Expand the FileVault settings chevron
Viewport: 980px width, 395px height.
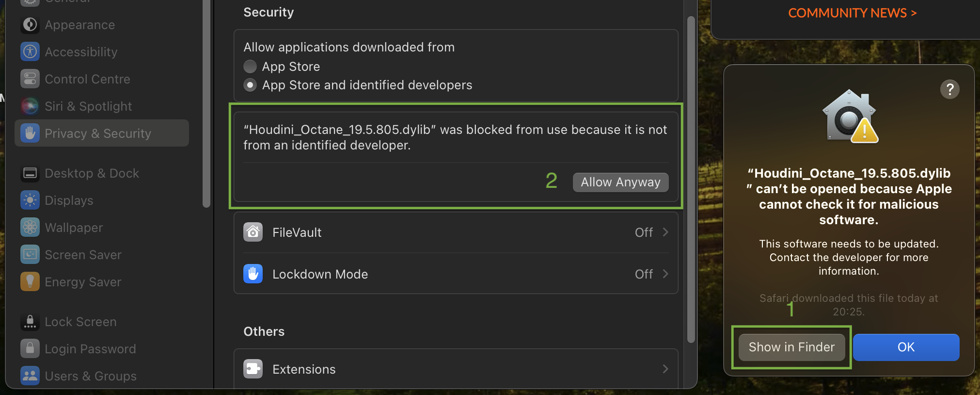click(x=665, y=232)
